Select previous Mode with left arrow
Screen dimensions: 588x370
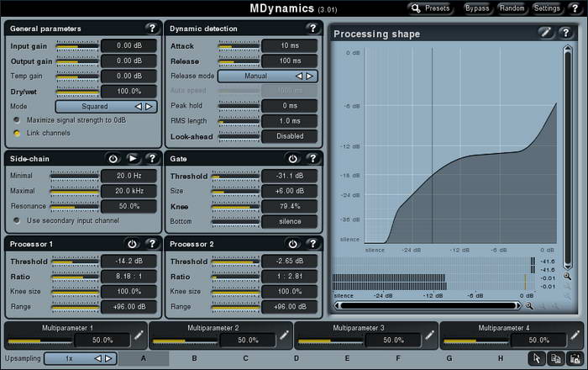[x=139, y=106]
